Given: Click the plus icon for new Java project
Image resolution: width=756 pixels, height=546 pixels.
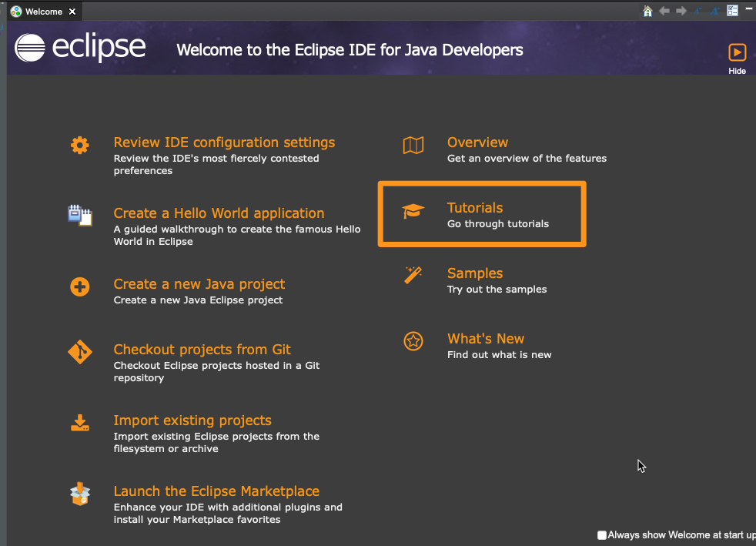Looking at the screenshot, I should click(80, 287).
